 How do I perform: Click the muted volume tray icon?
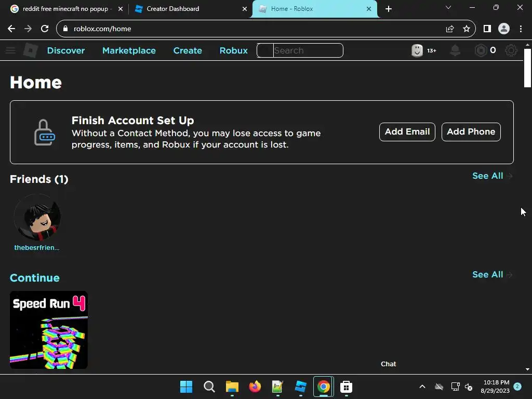pyautogui.click(x=469, y=387)
